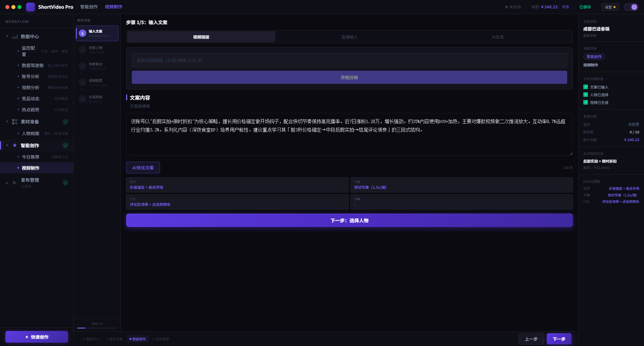Click the 发布管理 send icon
The height and width of the screenshot is (346, 644).
pos(15,183)
